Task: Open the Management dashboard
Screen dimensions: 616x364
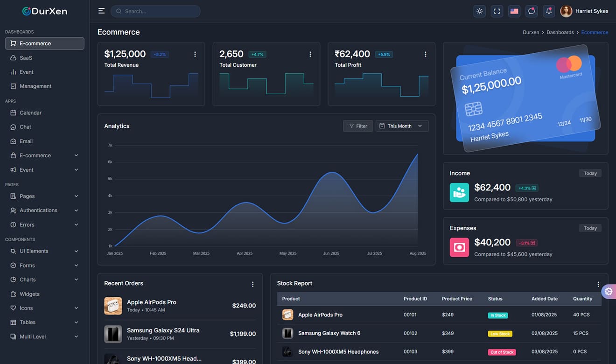Action: coord(36,86)
